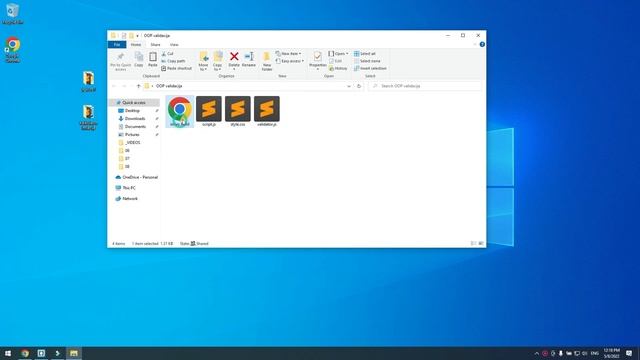Open folder 07 in navigation pane
Image resolution: width=640 pixels, height=360 pixels.
point(127,158)
